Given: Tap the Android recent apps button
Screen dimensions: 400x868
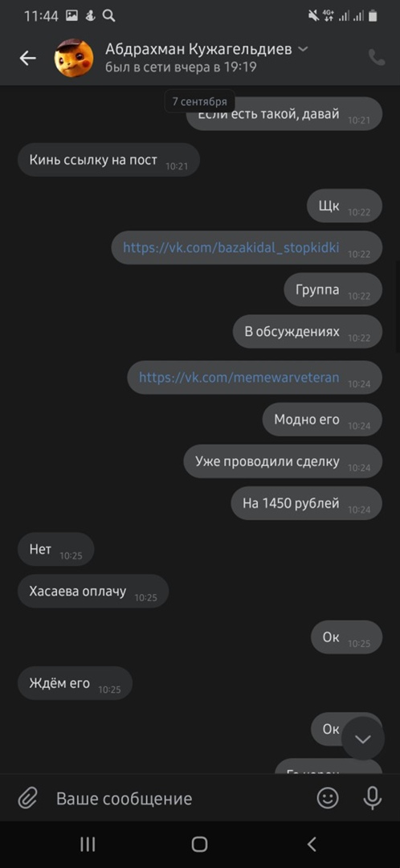Looking at the screenshot, I should [x=88, y=844].
